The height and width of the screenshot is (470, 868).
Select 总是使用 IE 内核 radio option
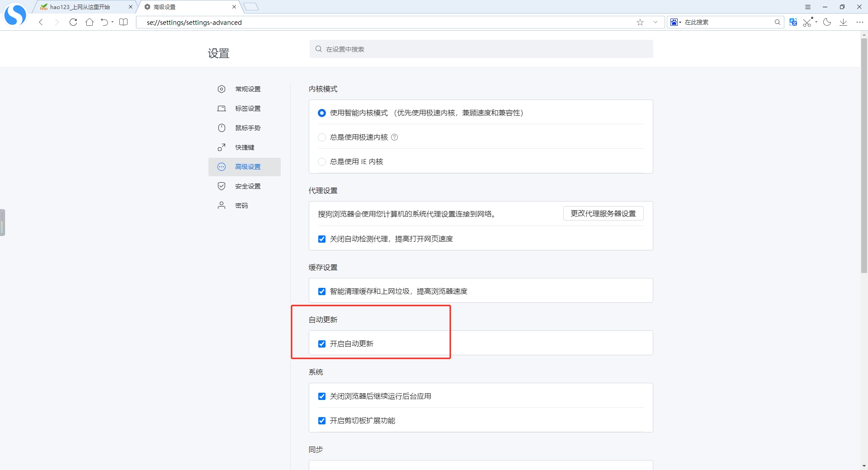point(322,162)
